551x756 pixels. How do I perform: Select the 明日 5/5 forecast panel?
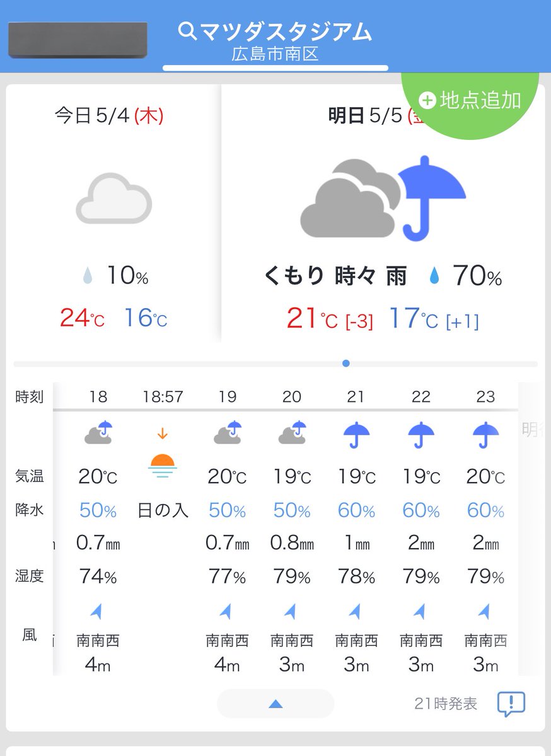[x=383, y=214]
